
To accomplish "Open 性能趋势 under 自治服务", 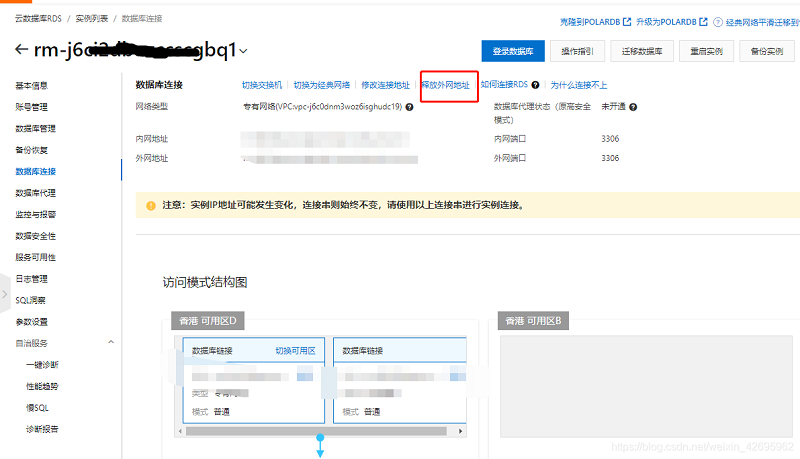I will 42,386.
